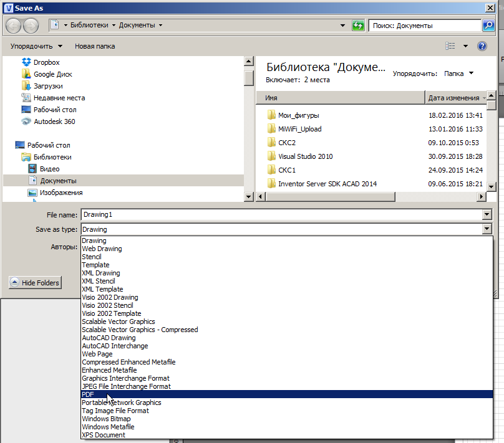
Task: Click navigation pane scroll up arrow
Action: 249,61
